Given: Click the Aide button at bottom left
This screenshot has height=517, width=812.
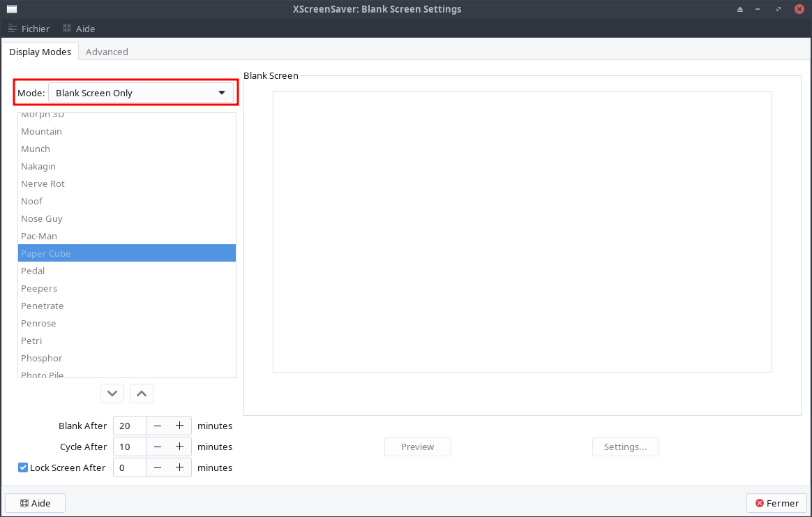Looking at the screenshot, I should (x=35, y=503).
